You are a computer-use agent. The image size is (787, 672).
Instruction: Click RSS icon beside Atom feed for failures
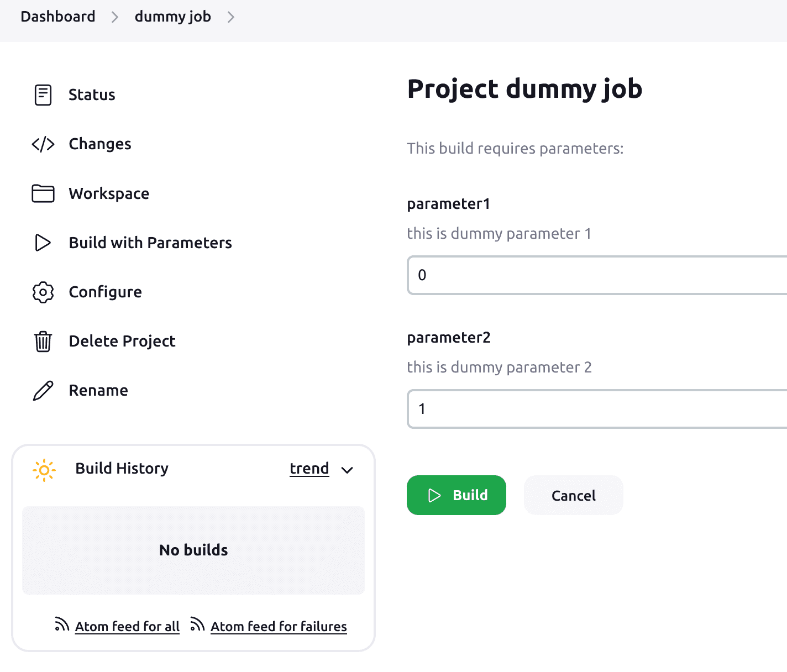[197, 624]
